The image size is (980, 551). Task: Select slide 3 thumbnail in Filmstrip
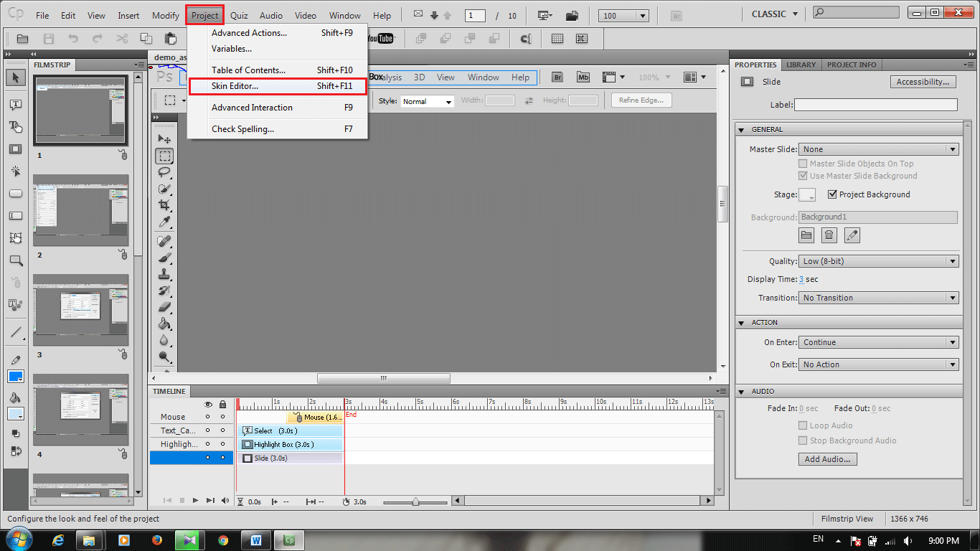[80, 310]
